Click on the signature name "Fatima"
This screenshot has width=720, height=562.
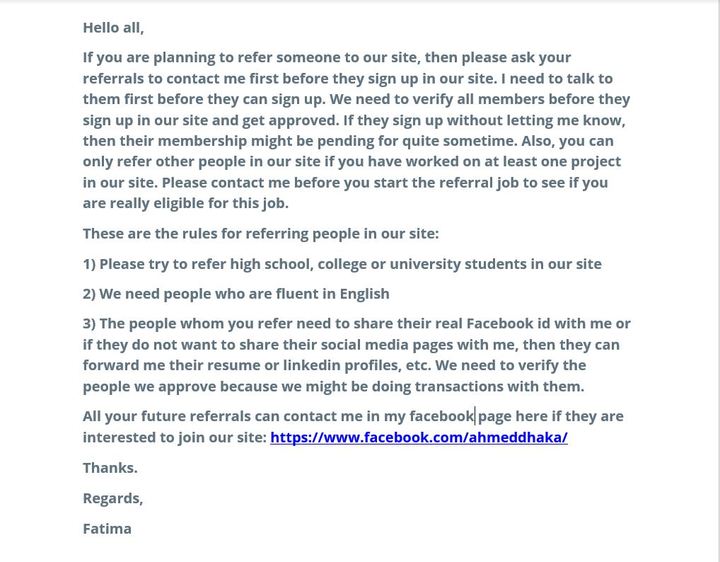pos(107,528)
